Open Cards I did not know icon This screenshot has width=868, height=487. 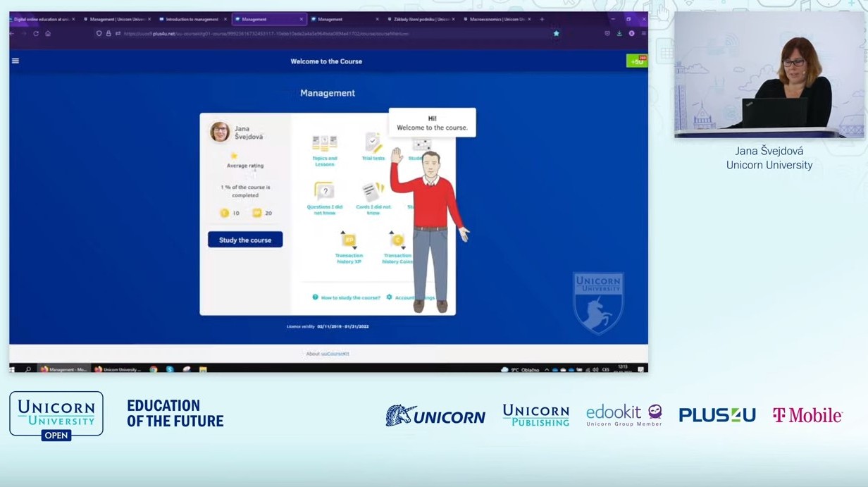373,192
